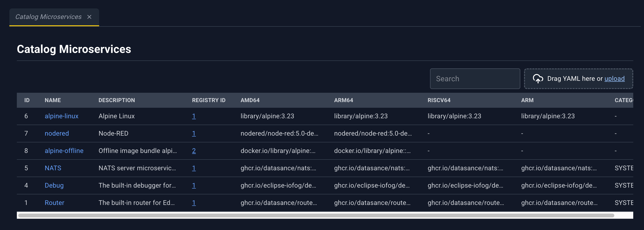Click the 'Alpine Linux' description cell
This screenshot has height=230, width=644.
pos(116,116)
